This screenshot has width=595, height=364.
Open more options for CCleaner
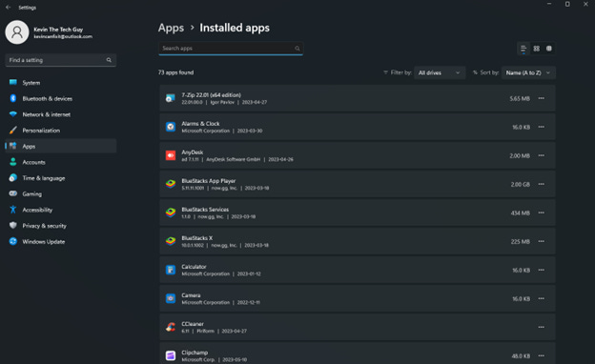(x=541, y=327)
